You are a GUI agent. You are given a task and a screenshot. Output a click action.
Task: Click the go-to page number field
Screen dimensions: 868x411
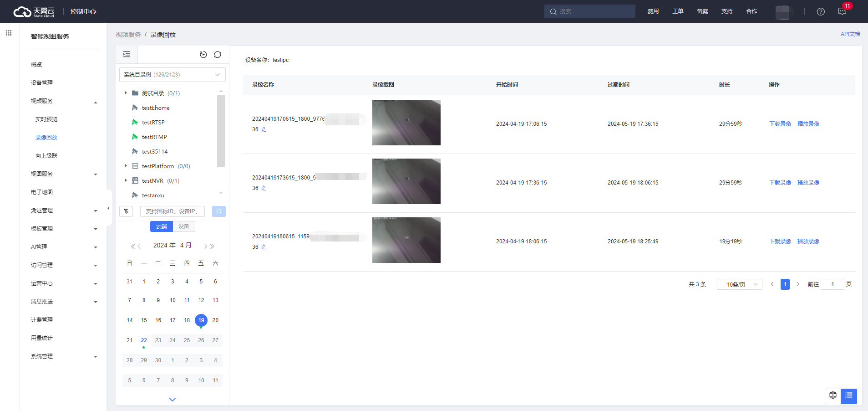point(832,284)
